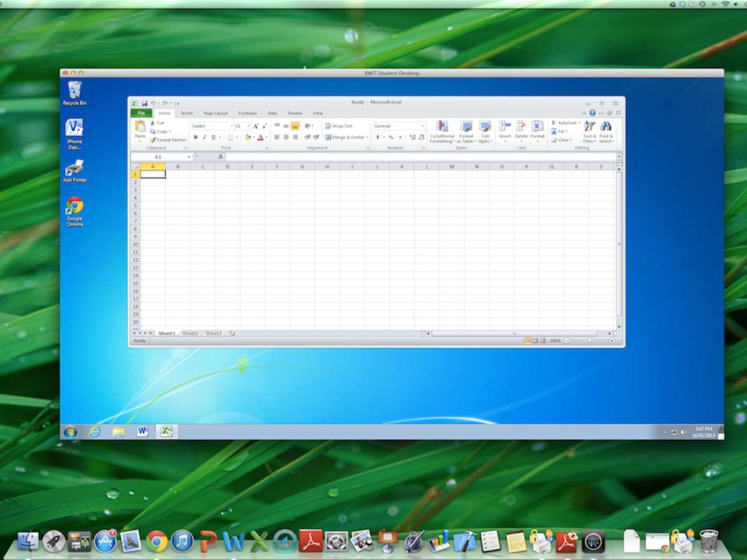Click zoom out minus button
Screen dimensions: 747x560
coord(566,341)
